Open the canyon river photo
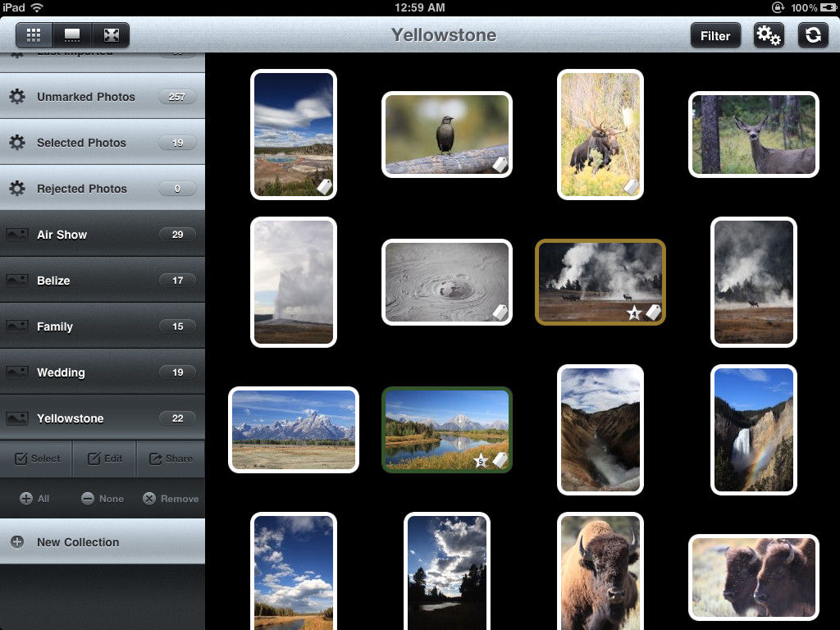Screen dimensions: 840x630 600,430
